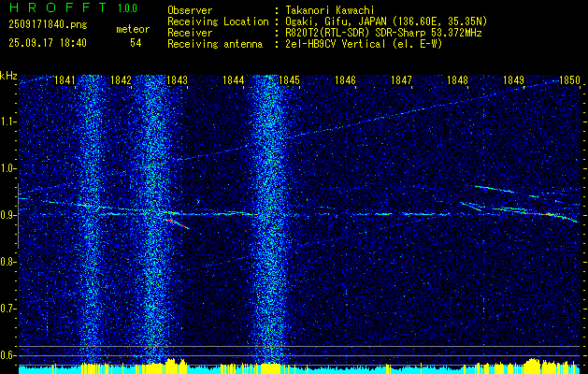
Task: Click the 1846 time marker
Action: (x=345, y=79)
